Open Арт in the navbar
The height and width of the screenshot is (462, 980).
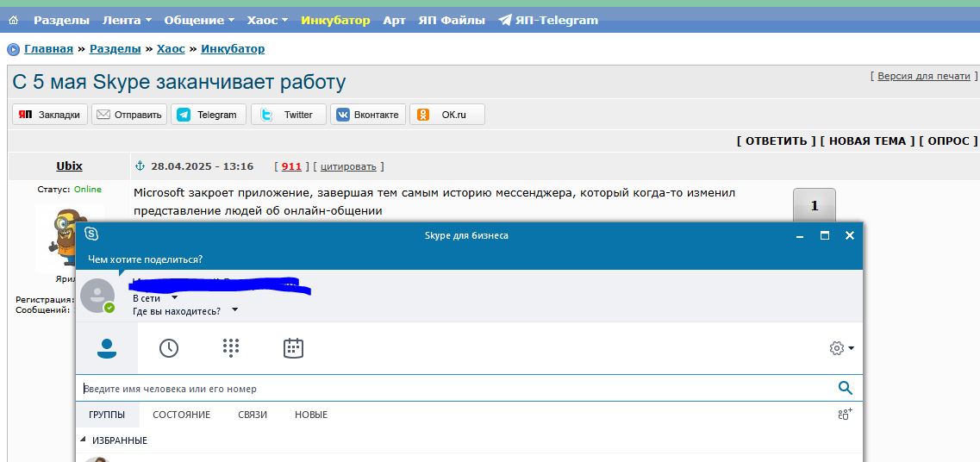pyautogui.click(x=395, y=20)
